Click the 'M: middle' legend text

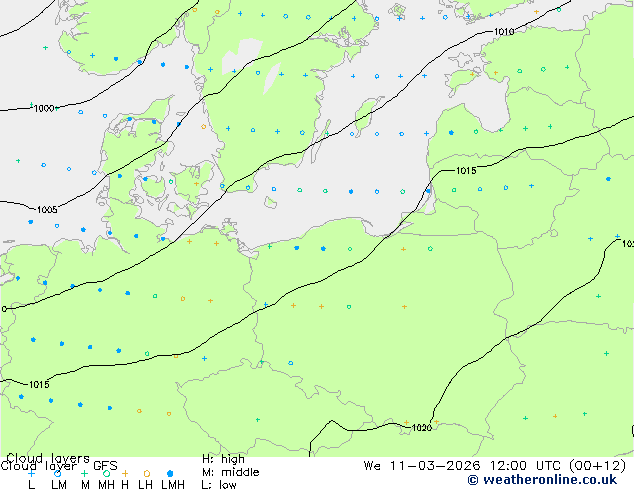click(231, 472)
